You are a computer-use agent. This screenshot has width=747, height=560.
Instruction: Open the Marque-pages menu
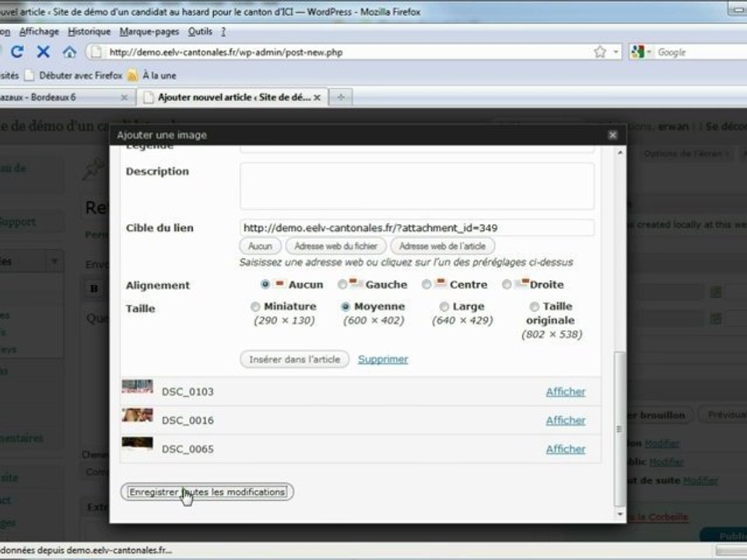pos(149,31)
